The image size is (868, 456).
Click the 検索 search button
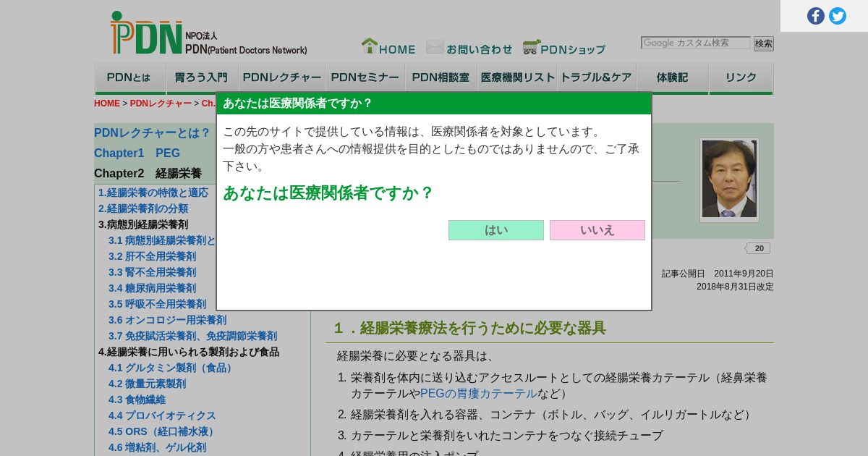click(764, 43)
